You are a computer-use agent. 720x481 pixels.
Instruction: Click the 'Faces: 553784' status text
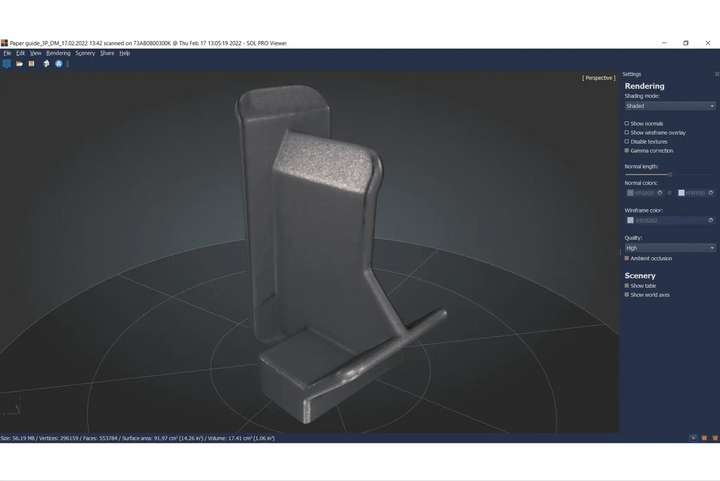coord(100,438)
